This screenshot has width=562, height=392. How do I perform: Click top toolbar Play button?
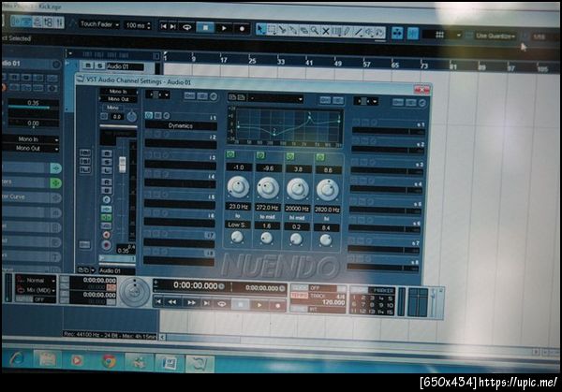tap(224, 28)
